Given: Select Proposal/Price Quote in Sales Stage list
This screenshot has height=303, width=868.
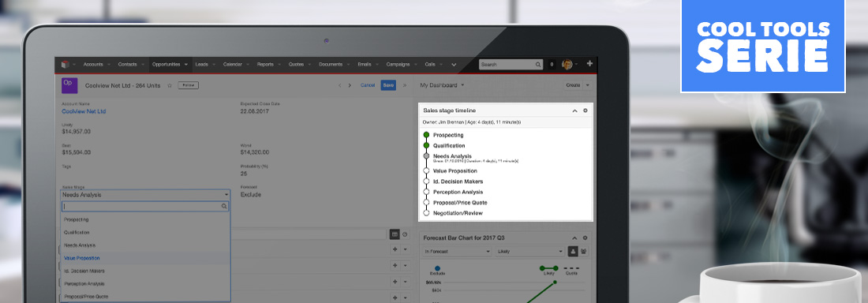Looking at the screenshot, I should [146, 297].
